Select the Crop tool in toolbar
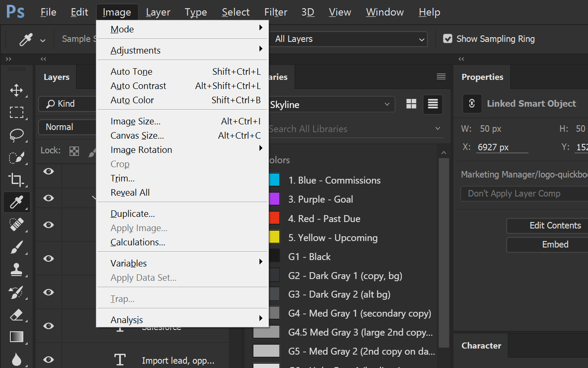 tap(16, 179)
